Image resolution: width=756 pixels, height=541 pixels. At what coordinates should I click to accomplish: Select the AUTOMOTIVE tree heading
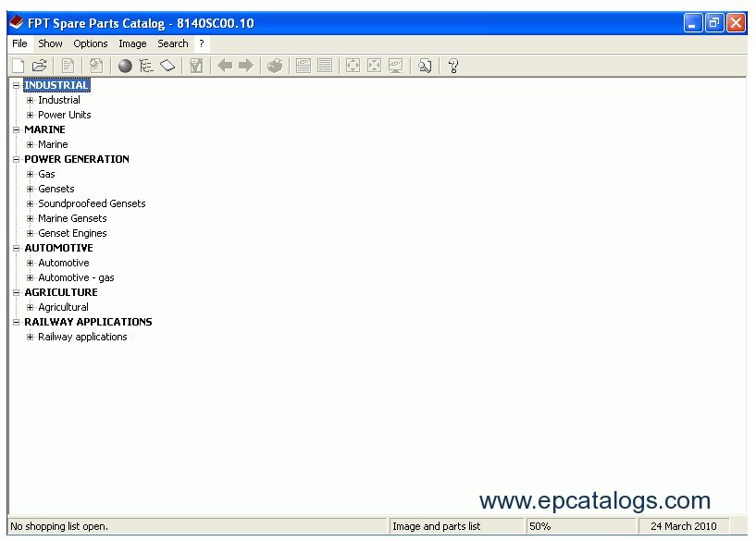pos(59,248)
